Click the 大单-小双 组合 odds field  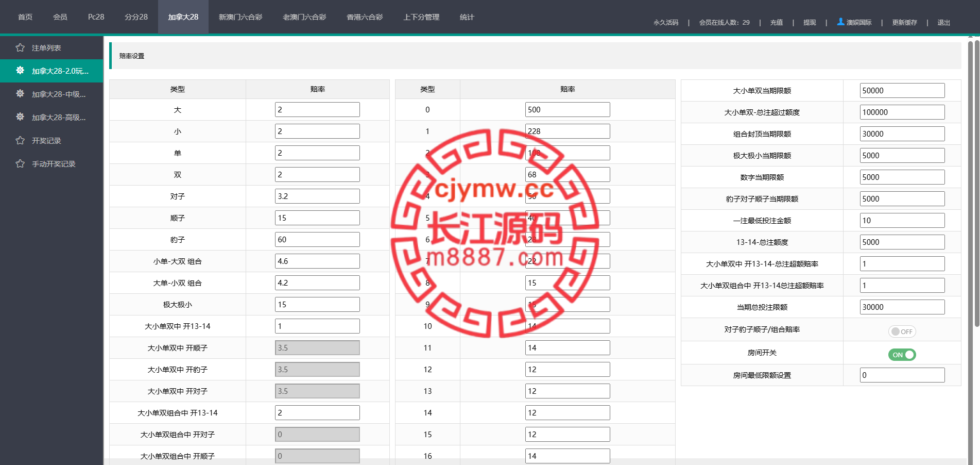(317, 283)
